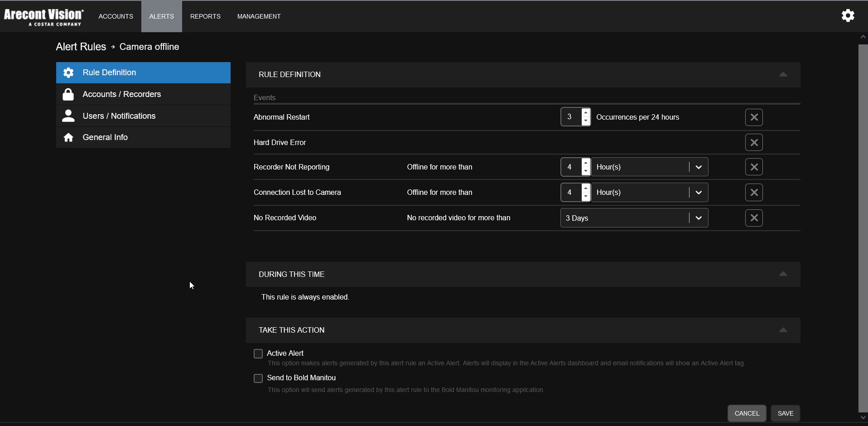Click scrollbar up arrow at top
The height and width of the screenshot is (426, 868).
point(863,37)
